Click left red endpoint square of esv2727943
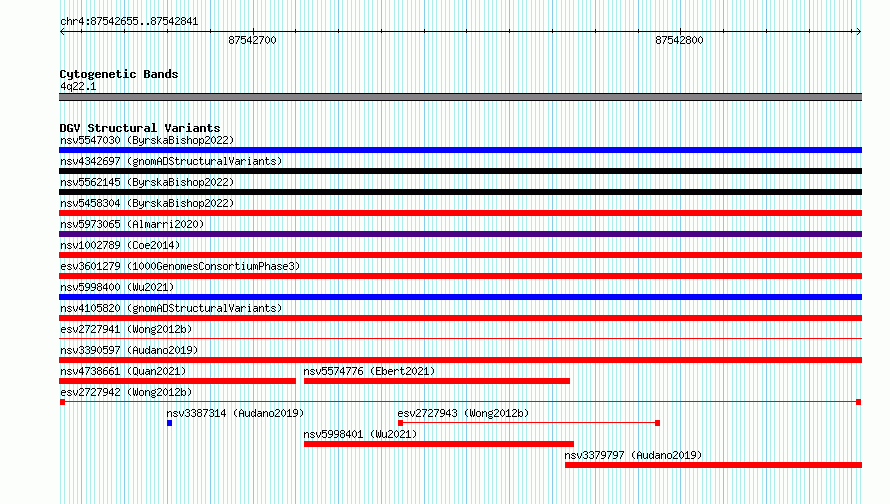 (x=400, y=423)
